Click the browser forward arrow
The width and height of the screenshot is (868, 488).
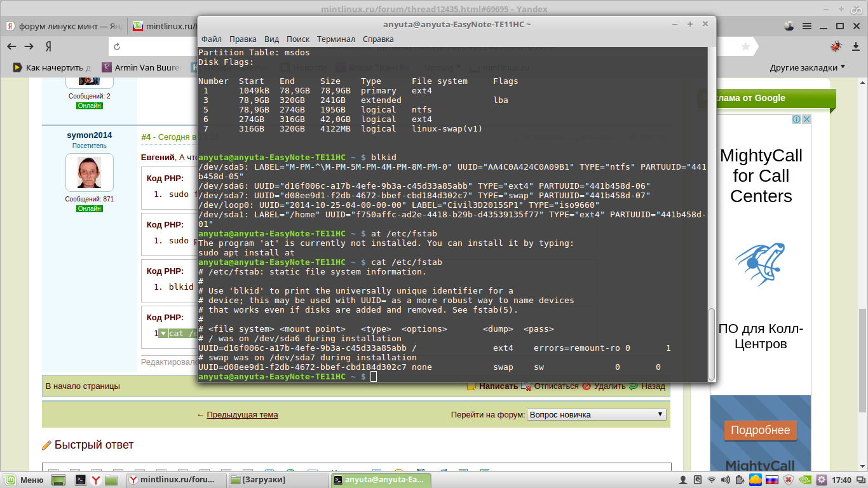[x=29, y=46]
